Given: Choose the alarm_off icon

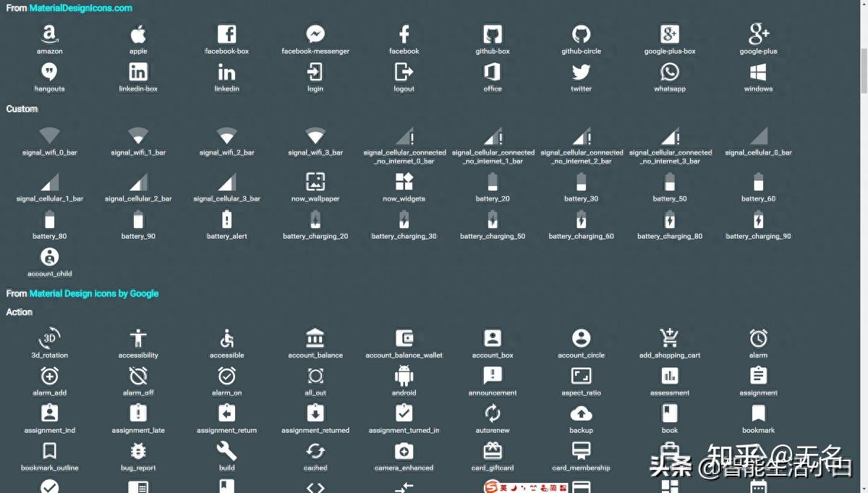Looking at the screenshot, I should (x=138, y=376).
